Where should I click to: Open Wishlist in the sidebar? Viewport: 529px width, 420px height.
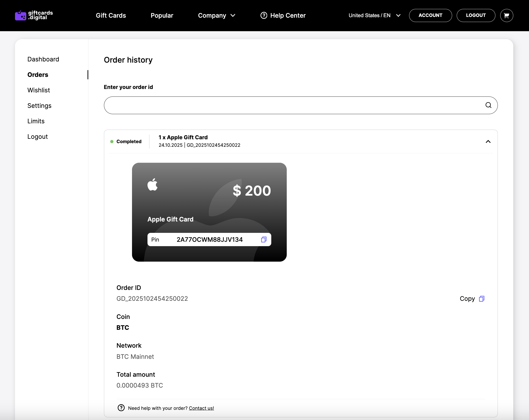(x=39, y=90)
